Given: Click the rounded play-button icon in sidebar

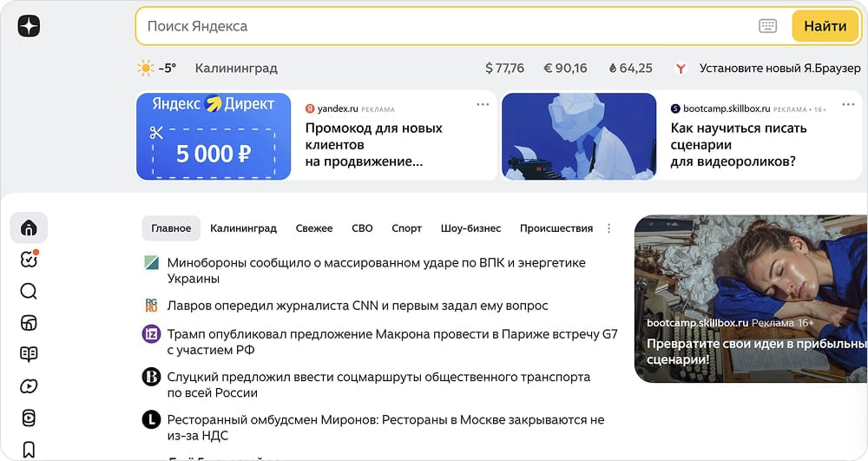Looking at the screenshot, I should pos(29,386).
